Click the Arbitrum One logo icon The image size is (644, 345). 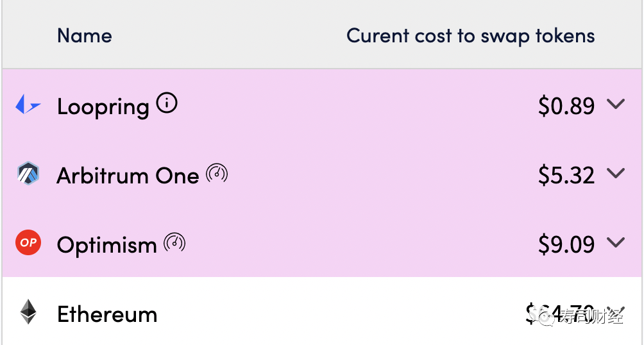coord(28,174)
